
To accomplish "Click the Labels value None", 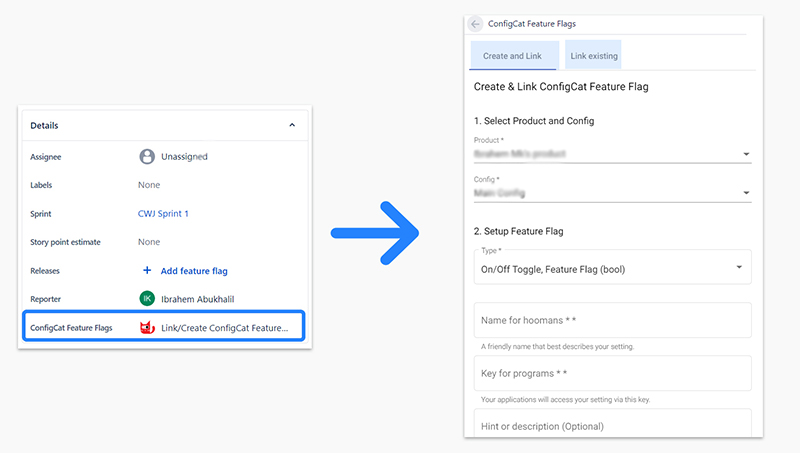I will pyautogui.click(x=149, y=185).
